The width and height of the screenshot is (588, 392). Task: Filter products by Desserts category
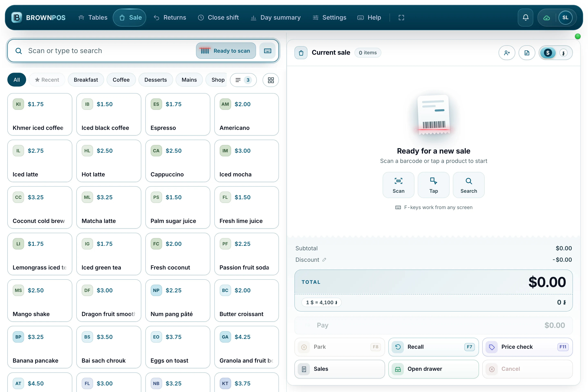click(156, 80)
